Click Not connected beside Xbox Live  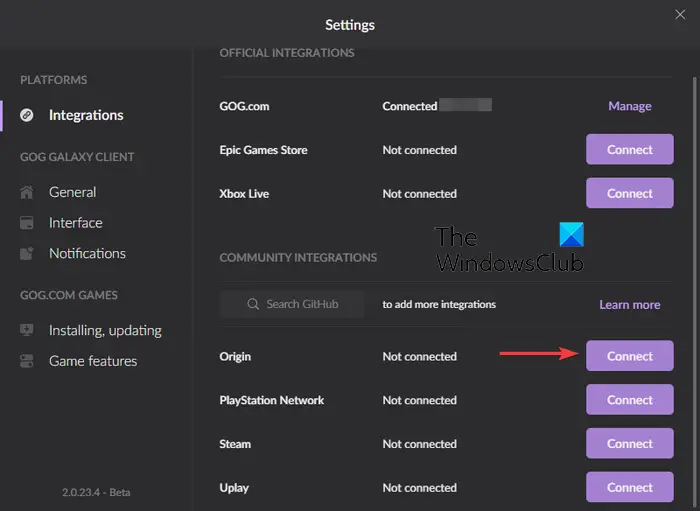[420, 194]
